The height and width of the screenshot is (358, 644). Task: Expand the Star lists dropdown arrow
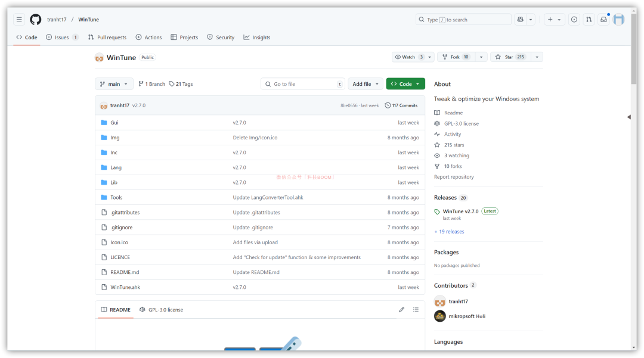pos(537,57)
